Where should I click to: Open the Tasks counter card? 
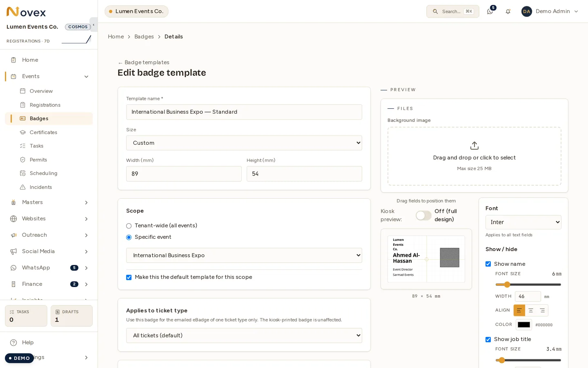point(26,316)
